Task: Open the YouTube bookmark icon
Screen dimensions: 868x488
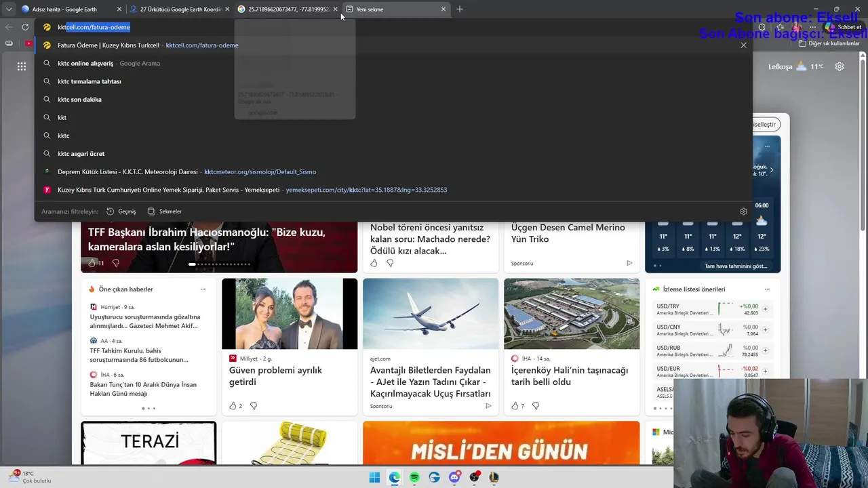Action: coord(28,43)
